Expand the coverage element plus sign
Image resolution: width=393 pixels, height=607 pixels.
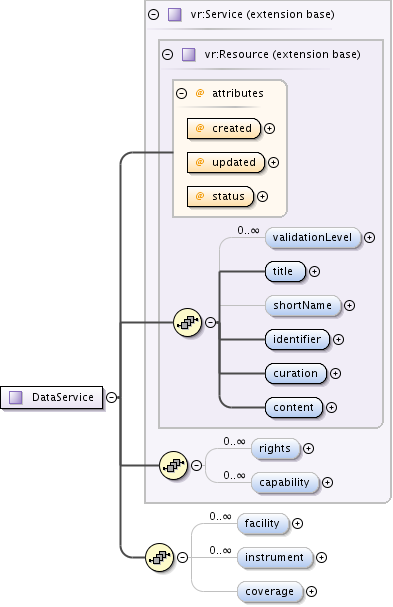pyautogui.click(x=311, y=591)
